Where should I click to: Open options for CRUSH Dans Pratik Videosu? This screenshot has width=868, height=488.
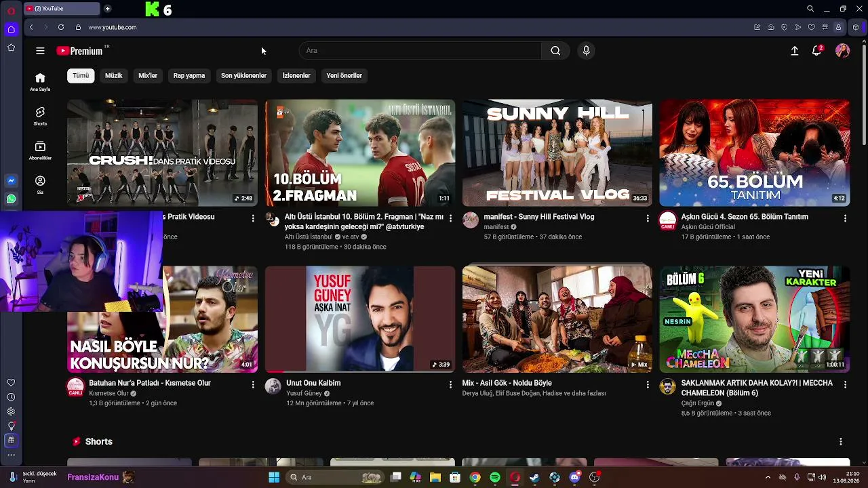click(x=253, y=218)
